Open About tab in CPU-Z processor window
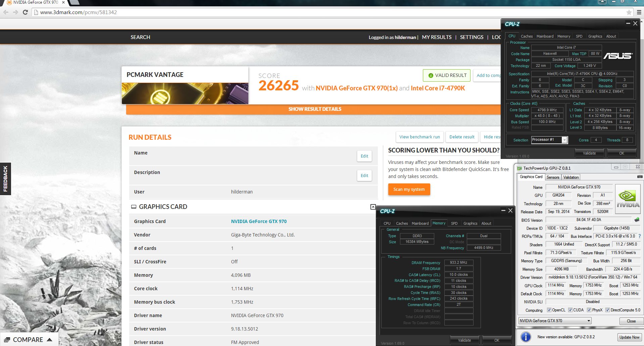 (611, 36)
